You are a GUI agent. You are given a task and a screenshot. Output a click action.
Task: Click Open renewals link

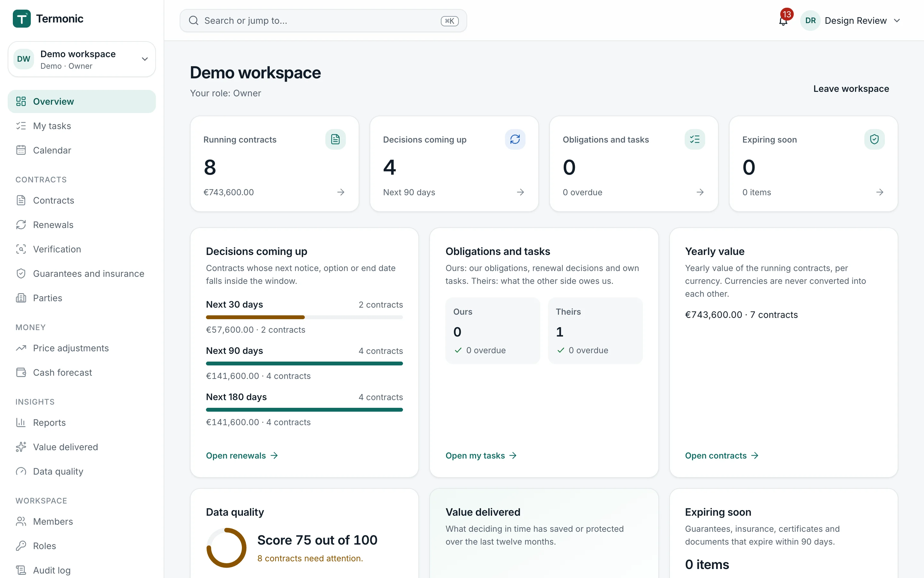pos(242,456)
